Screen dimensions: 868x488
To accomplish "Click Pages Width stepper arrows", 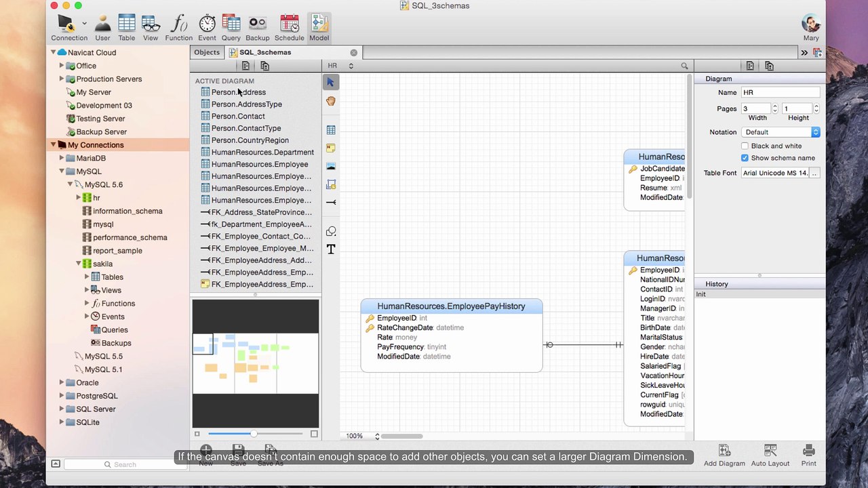I will pos(775,108).
